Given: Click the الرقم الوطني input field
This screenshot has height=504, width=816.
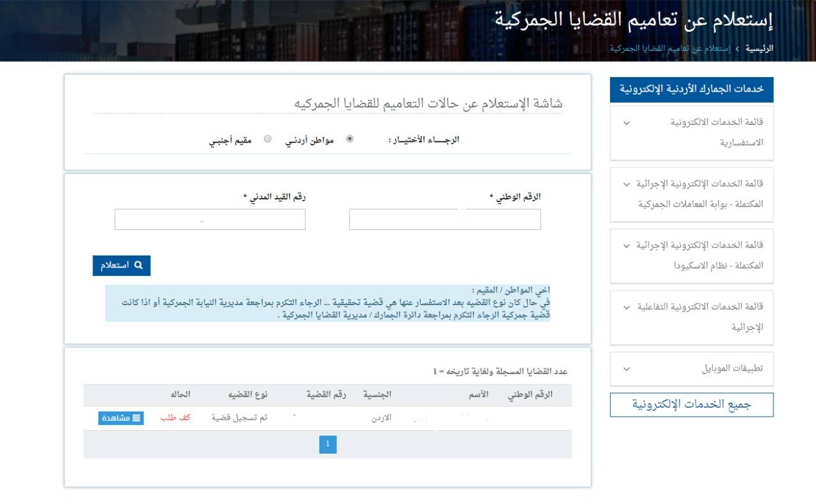Looking at the screenshot, I should click(x=444, y=219).
